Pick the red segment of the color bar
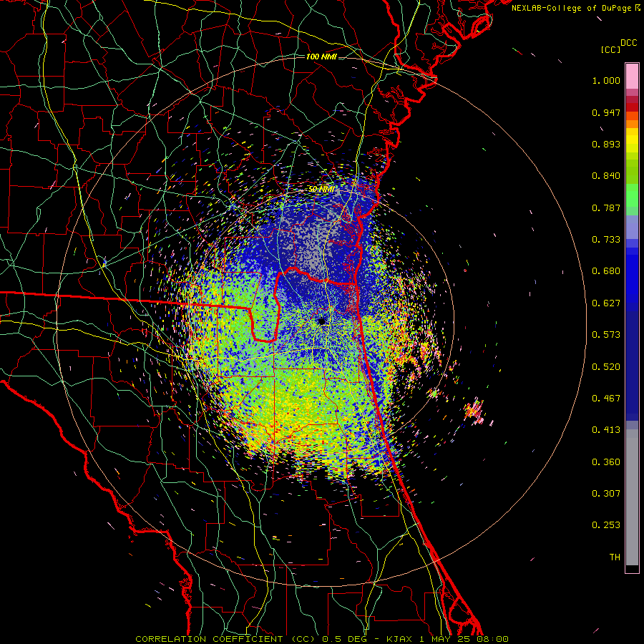 (632, 107)
